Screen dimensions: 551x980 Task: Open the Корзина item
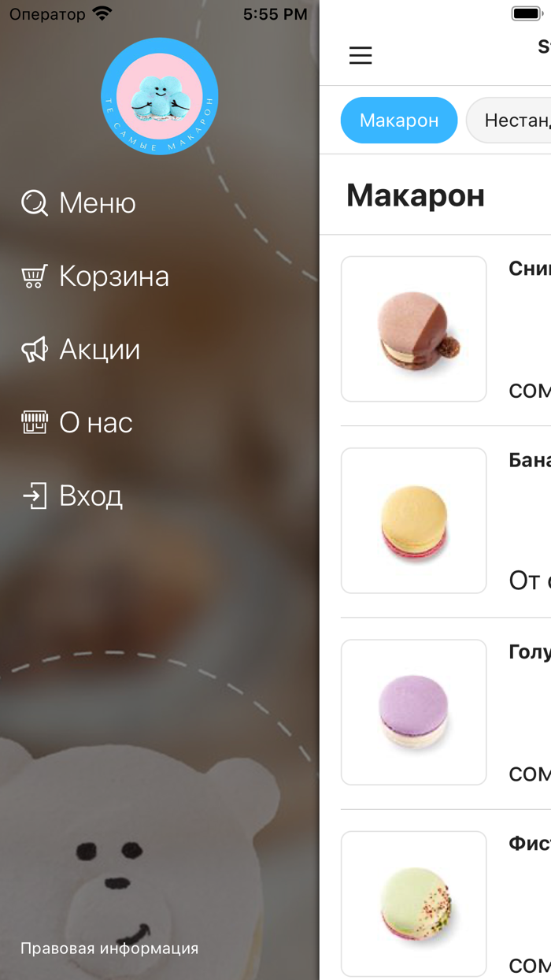pos(114,277)
